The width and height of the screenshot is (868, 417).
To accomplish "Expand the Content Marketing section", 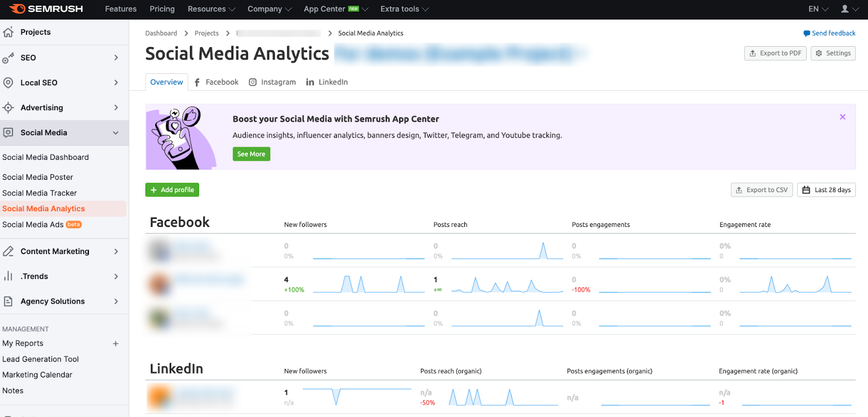I will tap(116, 251).
